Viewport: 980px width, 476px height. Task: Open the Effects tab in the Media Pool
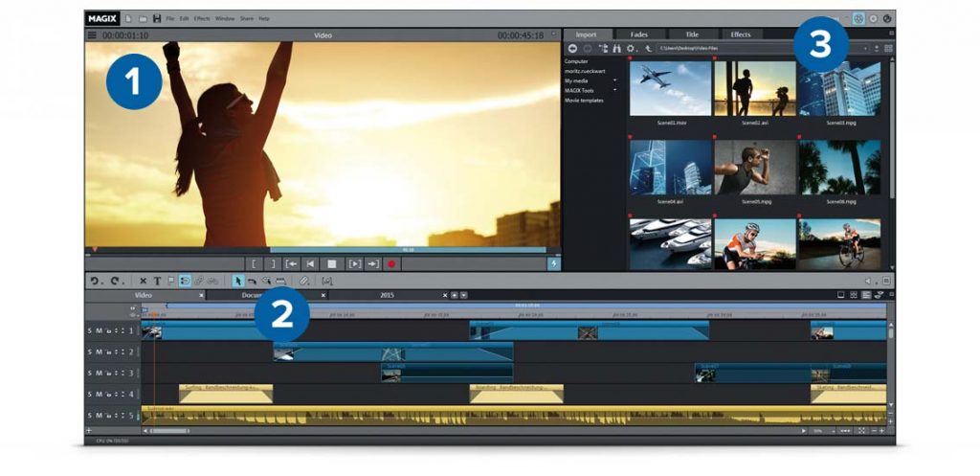pyautogui.click(x=741, y=35)
